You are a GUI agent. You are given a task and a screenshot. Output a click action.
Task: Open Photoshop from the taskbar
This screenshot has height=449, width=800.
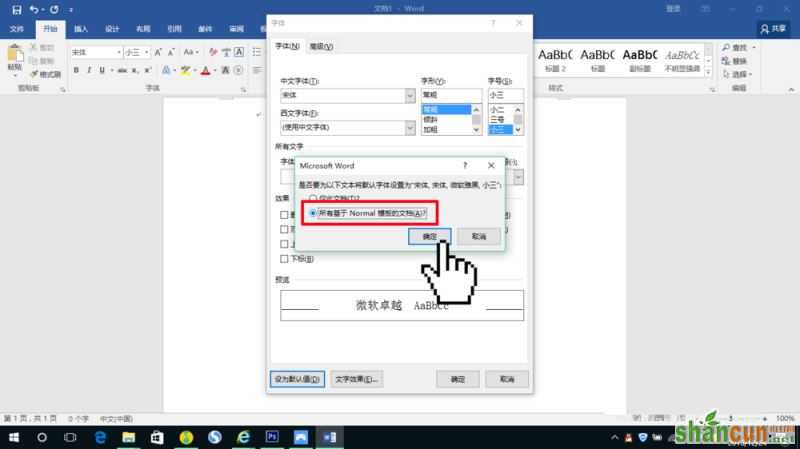272,437
